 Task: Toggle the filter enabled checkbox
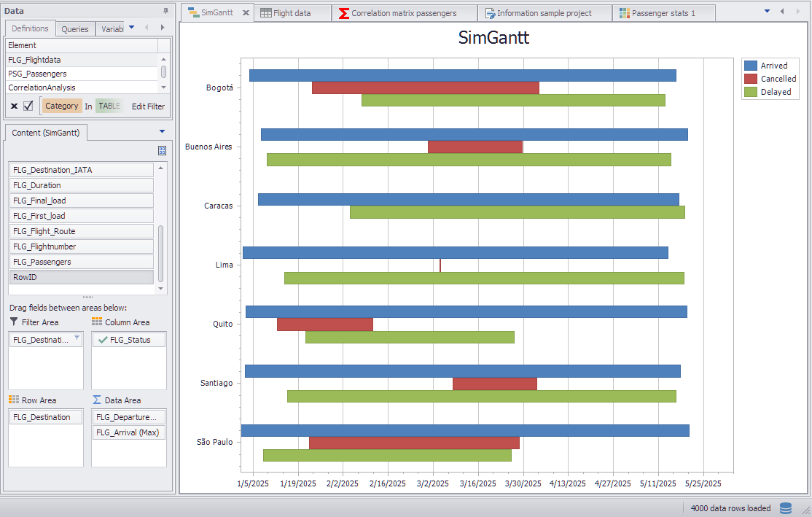(x=28, y=106)
